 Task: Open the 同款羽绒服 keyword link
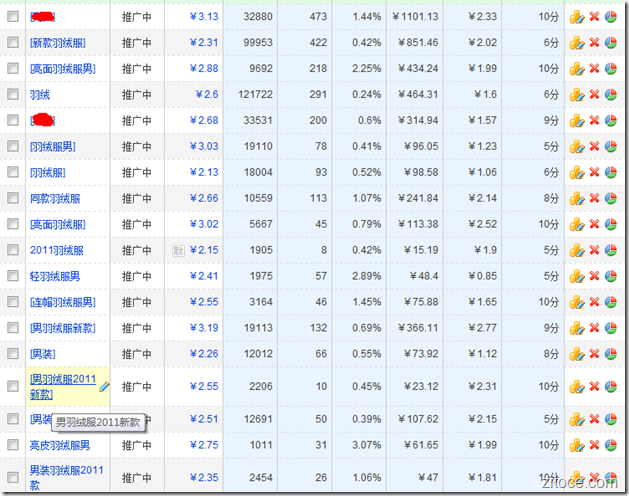click(55, 198)
